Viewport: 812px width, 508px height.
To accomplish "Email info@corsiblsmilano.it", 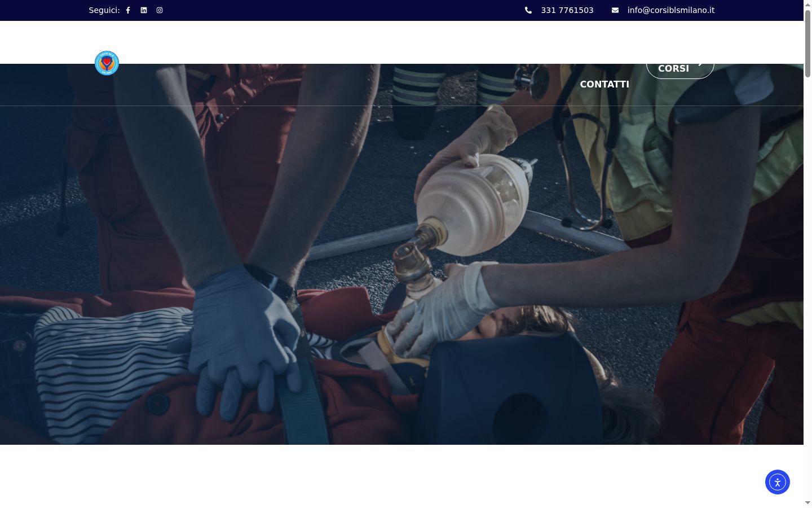I will pyautogui.click(x=671, y=10).
